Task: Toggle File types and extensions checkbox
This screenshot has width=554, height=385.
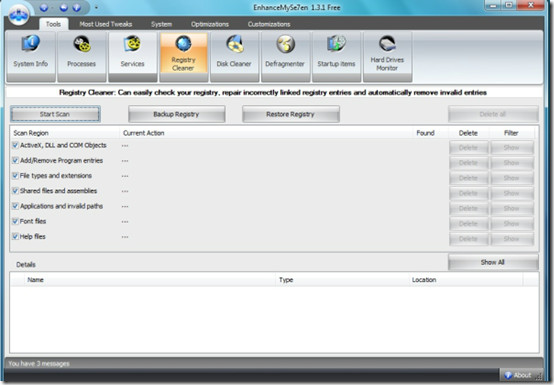Action: (x=15, y=176)
